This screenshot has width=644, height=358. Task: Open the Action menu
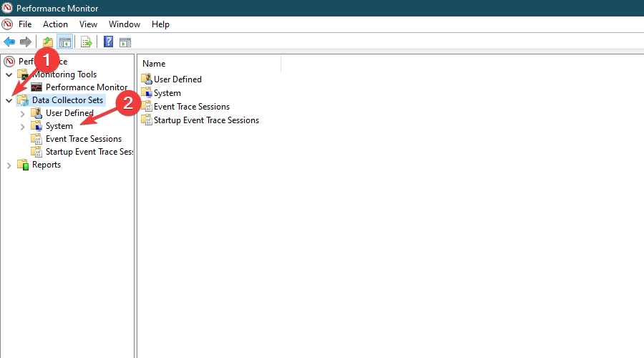coord(55,24)
